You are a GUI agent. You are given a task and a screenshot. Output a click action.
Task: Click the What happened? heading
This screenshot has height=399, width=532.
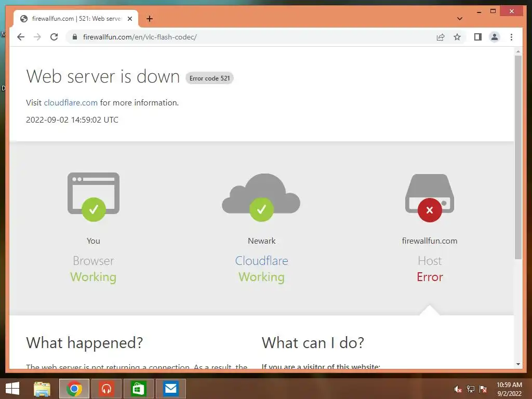pyautogui.click(x=85, y=343)
